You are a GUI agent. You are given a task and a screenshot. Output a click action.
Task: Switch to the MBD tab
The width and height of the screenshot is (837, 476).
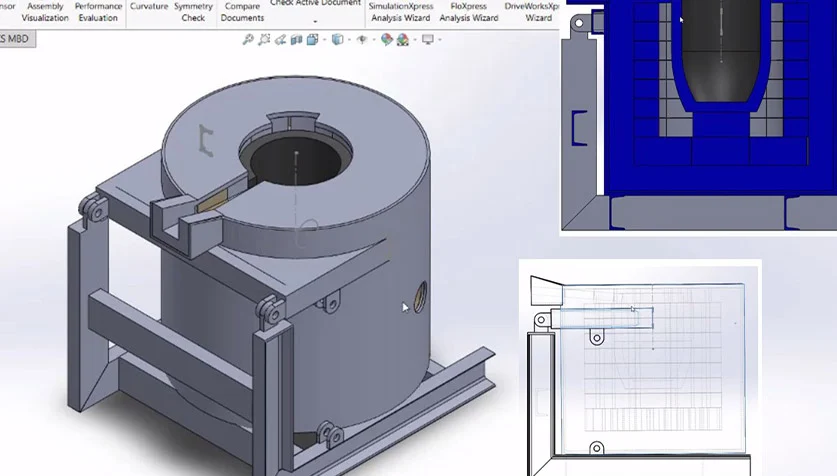pyautogui.click(x=17, y=38)
